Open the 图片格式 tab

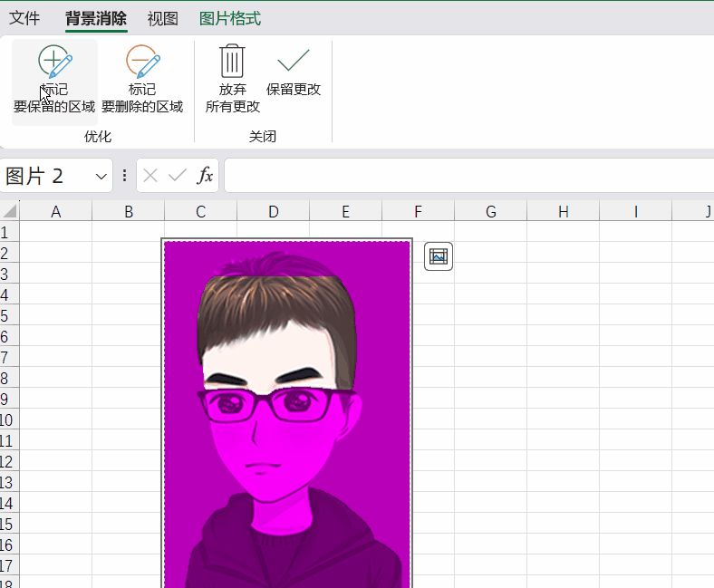pyautogui.click(x=230, y=18)
